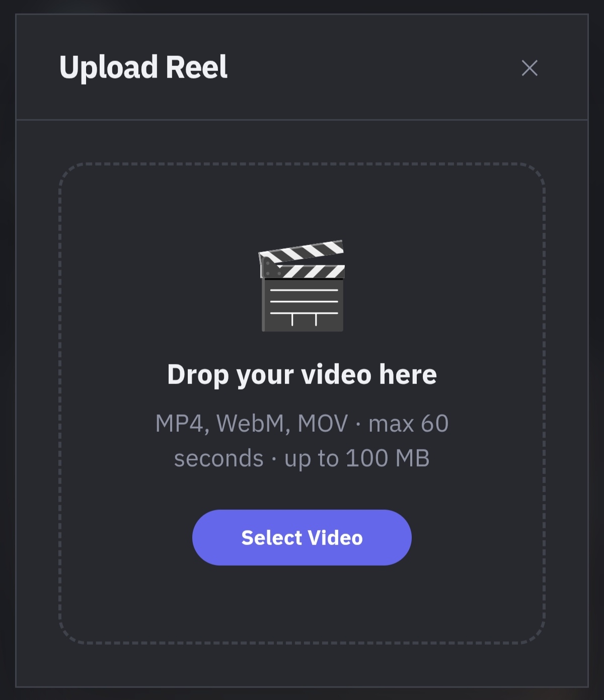Open the file picker via Select Video
This screenshot has height=700, width=604.
(302, 537)
